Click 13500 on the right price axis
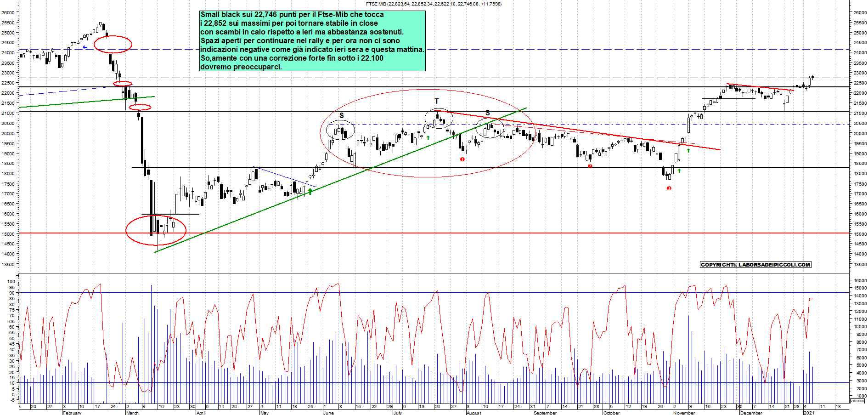 [860, 265]
